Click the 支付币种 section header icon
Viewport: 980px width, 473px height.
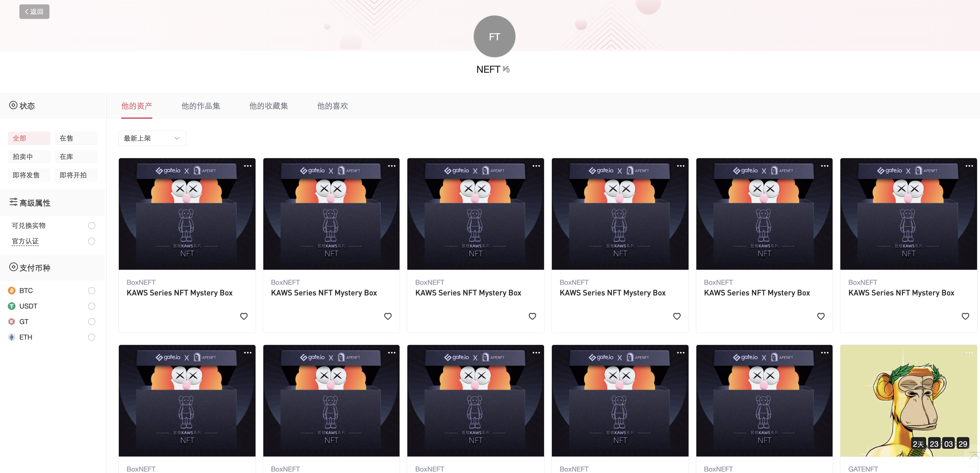click(x=13, y=267)
